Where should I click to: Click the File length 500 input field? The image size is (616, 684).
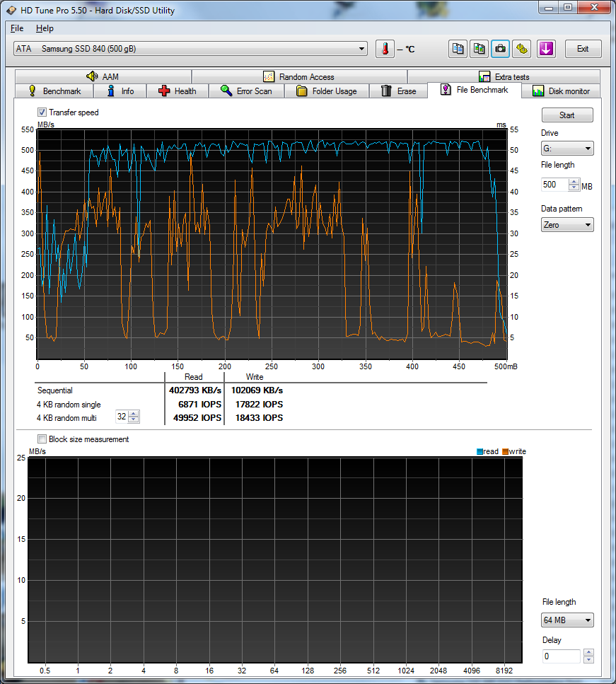tap(554, 185)
